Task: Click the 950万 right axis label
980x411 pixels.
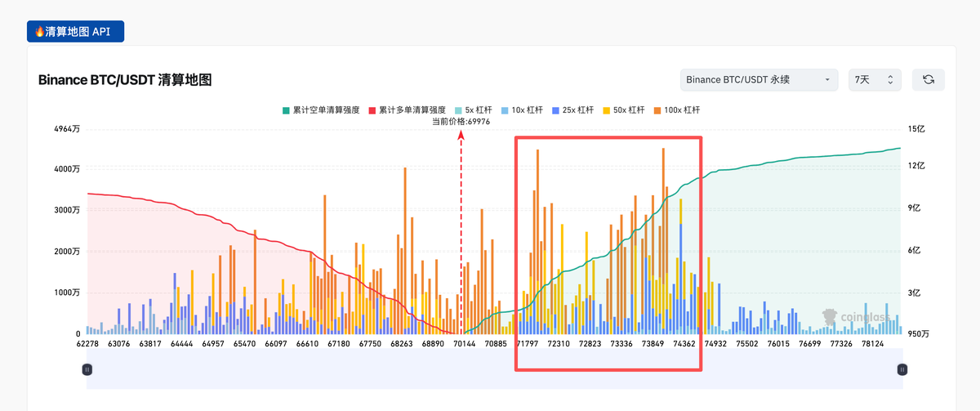Action: pos(918,334)
